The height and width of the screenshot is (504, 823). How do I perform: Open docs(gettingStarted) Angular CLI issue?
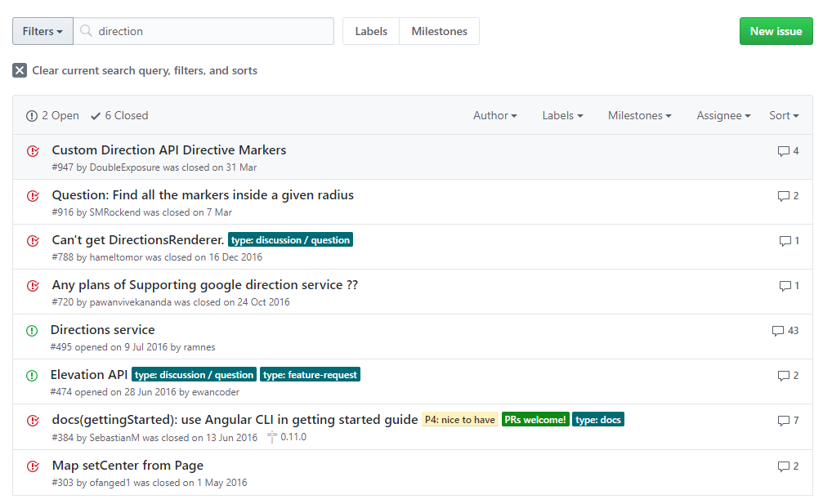click(x=235, y=420)
